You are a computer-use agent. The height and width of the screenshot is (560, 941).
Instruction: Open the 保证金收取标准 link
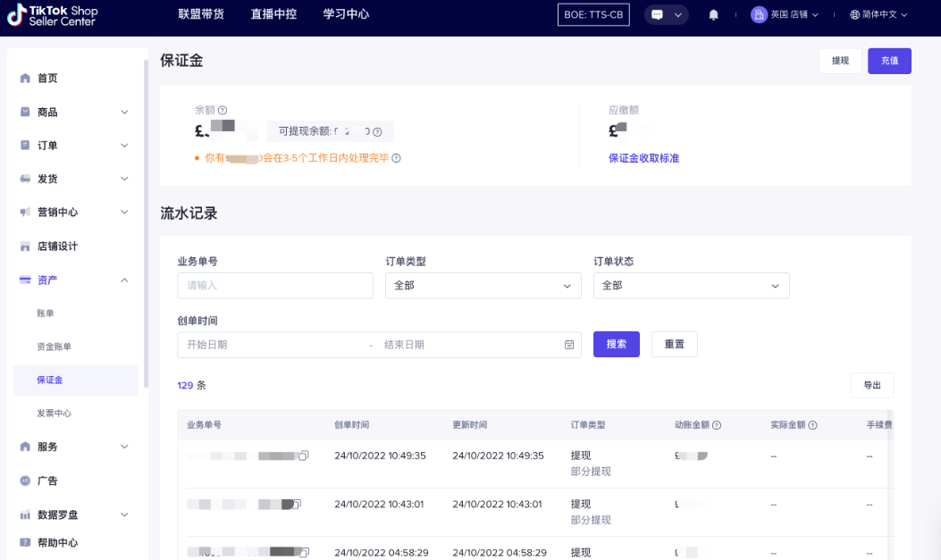644,158
